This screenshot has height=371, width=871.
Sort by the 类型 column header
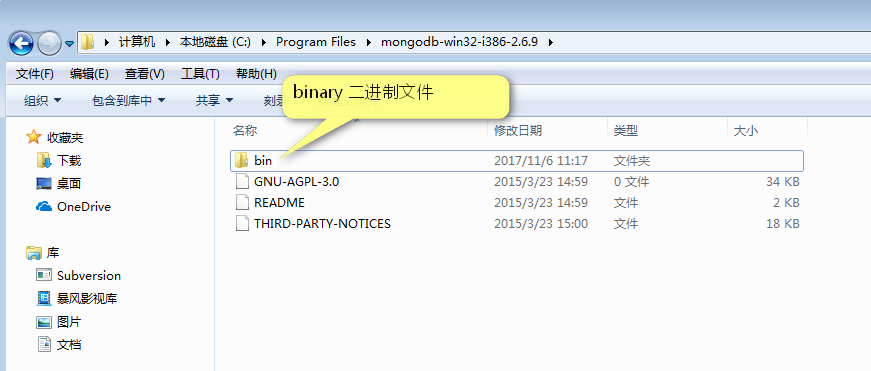pos(625,131)
